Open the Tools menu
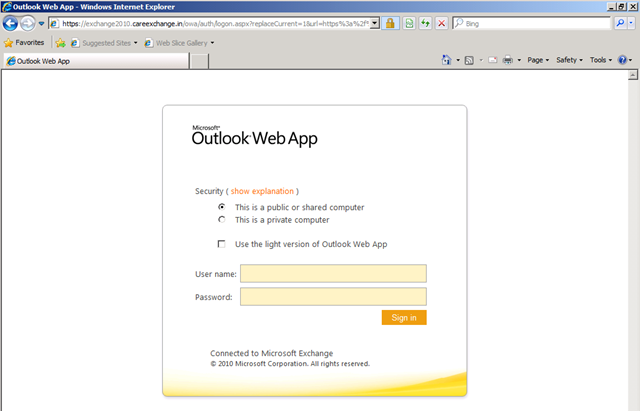 pos(601,60)
